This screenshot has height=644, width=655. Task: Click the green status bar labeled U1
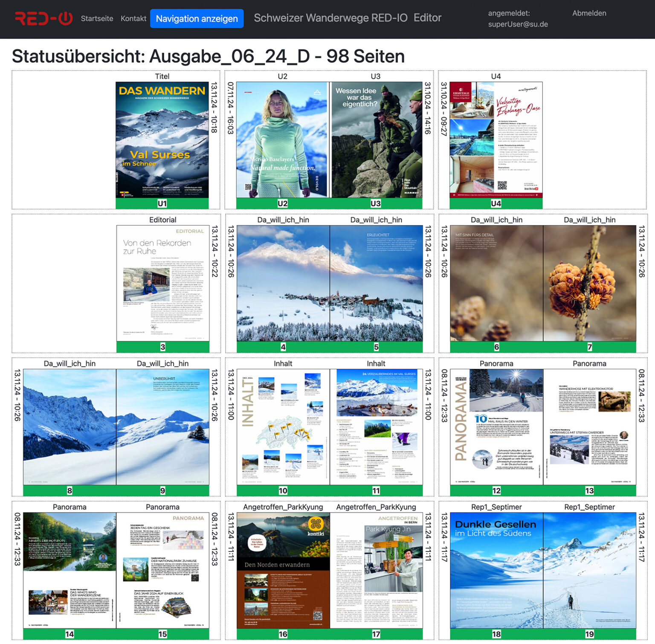[162, 203]
